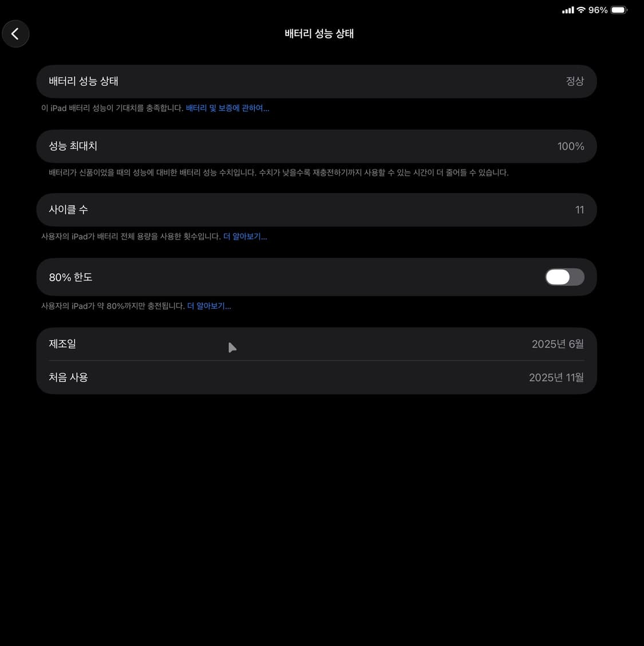This screenshot has height=646, width=644.
Task: Open 더 알아보기 link under 80% 한도
Action: [x=209, y=306]
